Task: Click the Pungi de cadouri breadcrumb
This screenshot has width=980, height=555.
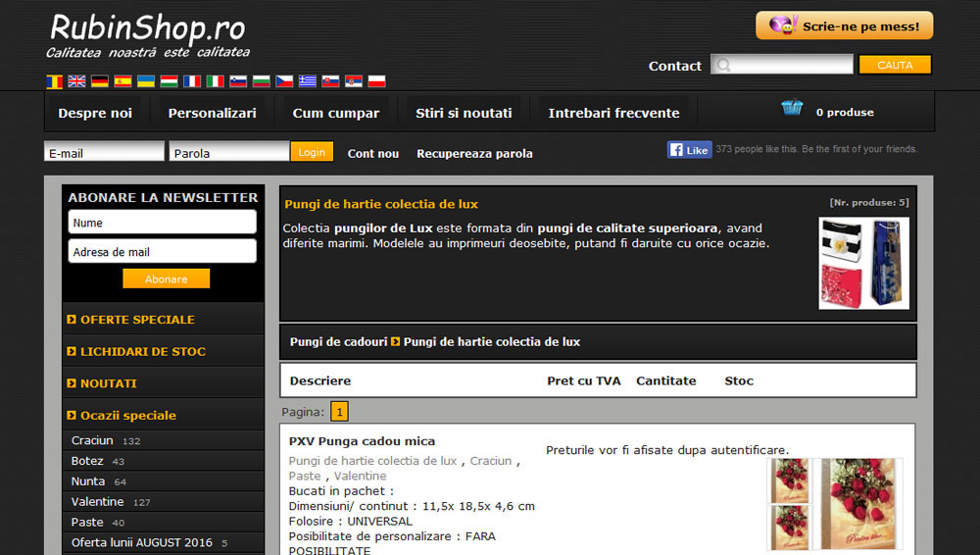Action: coord(338,341)
